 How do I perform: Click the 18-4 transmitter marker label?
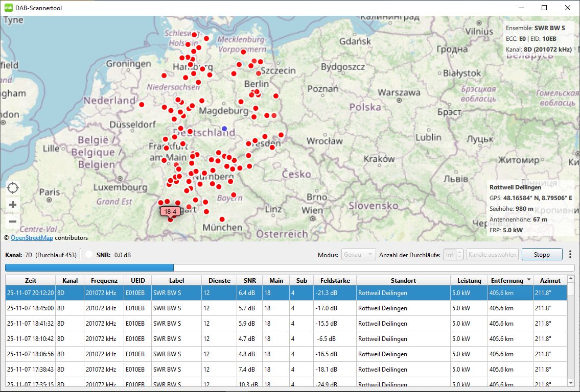pos(170,211)
